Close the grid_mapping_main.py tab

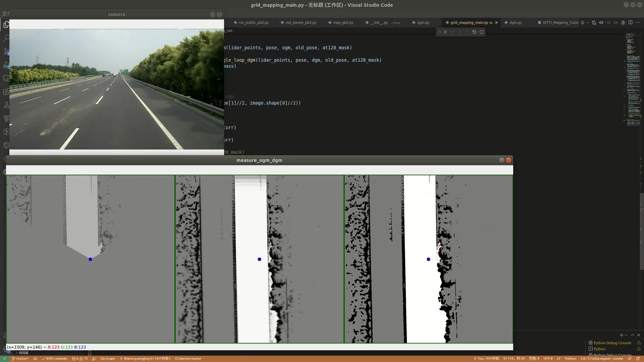[496, 22]
